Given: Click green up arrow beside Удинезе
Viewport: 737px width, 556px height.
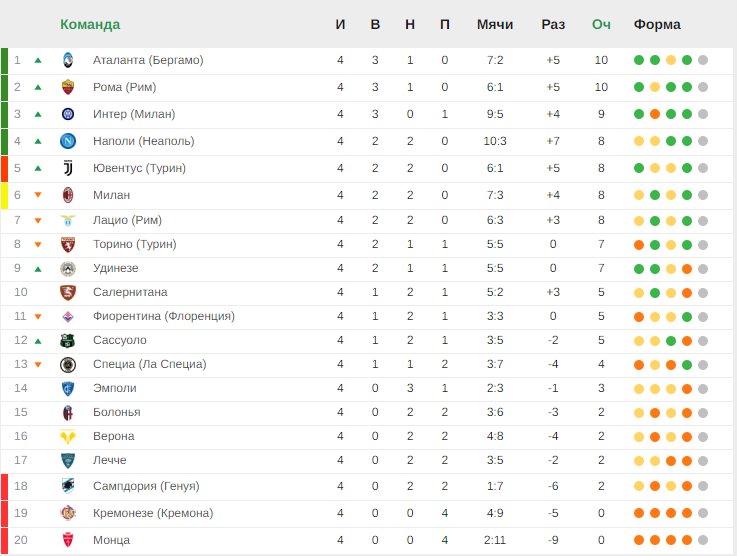Looking at the screenshot, I should 38,268.
